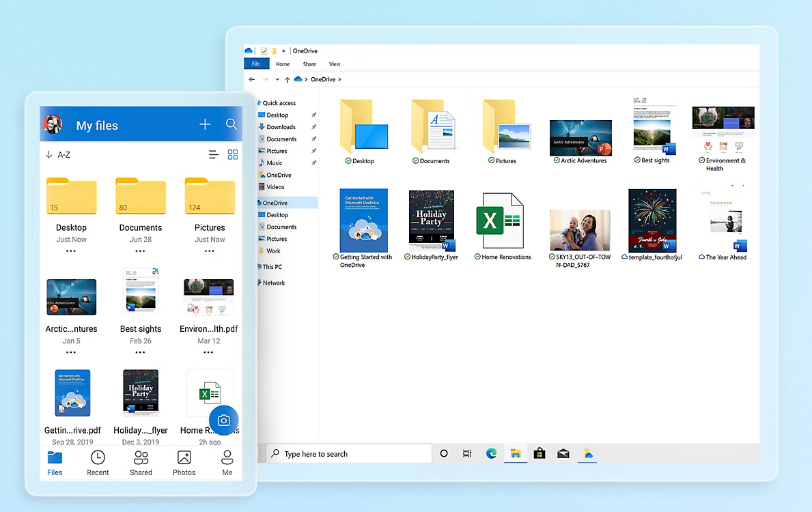Open Best sights document thumbnail in Explorer
Viewport: 812px width, 512px height.
652,126
